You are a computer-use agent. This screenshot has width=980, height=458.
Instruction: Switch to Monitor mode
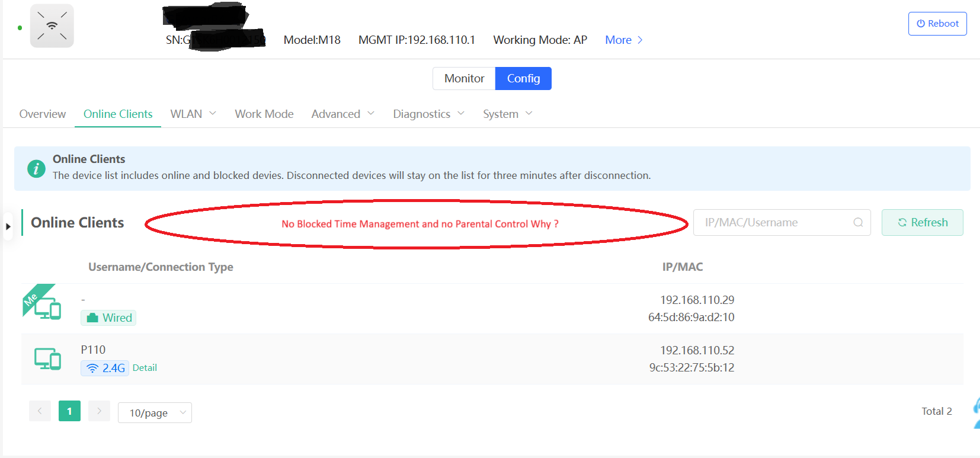(464, 78)
